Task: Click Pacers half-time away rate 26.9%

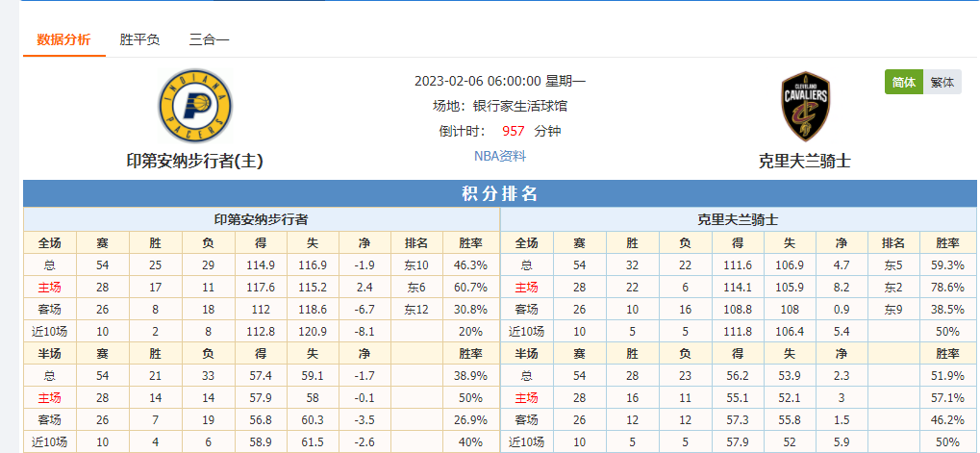Action: [x=470, y=420]
